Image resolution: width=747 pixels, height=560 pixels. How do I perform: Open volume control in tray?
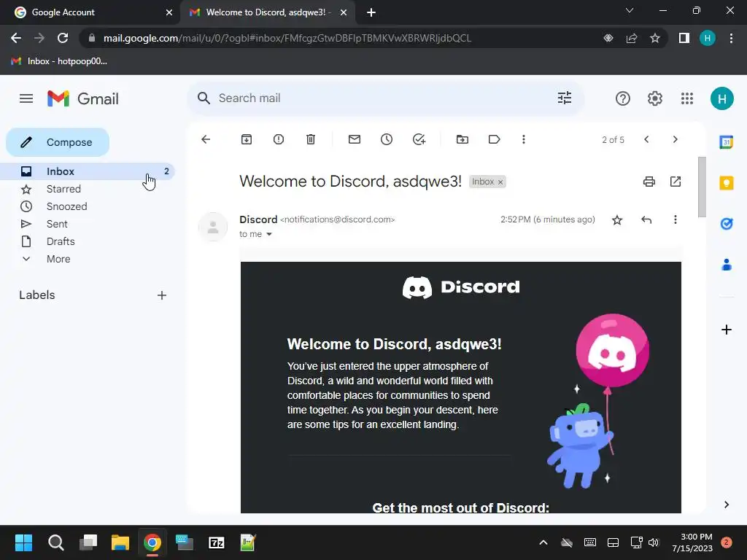click(x=654, y=542)
